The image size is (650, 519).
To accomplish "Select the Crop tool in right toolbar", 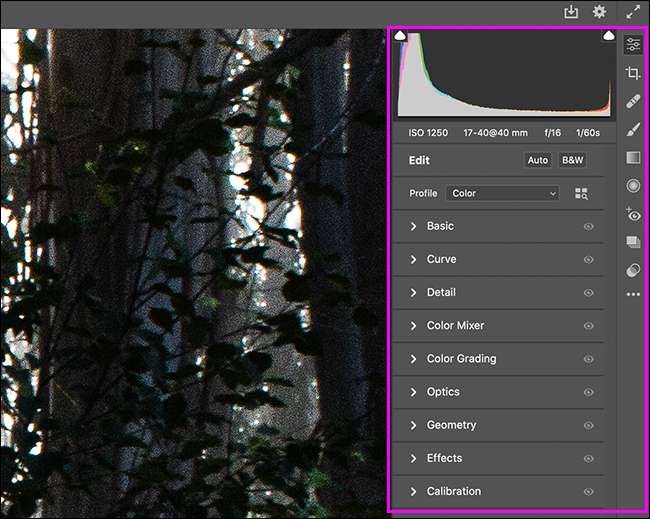I will (x=633, y=73).
